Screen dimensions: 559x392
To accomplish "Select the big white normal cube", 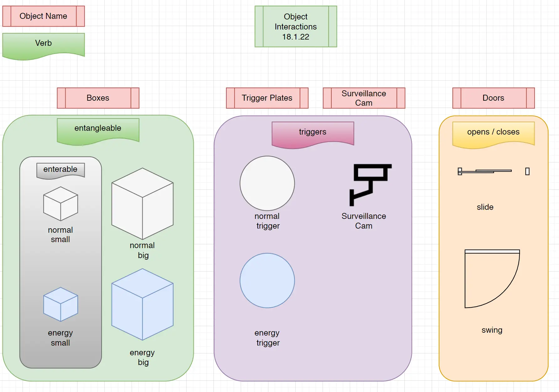I will tap(142, 204).
